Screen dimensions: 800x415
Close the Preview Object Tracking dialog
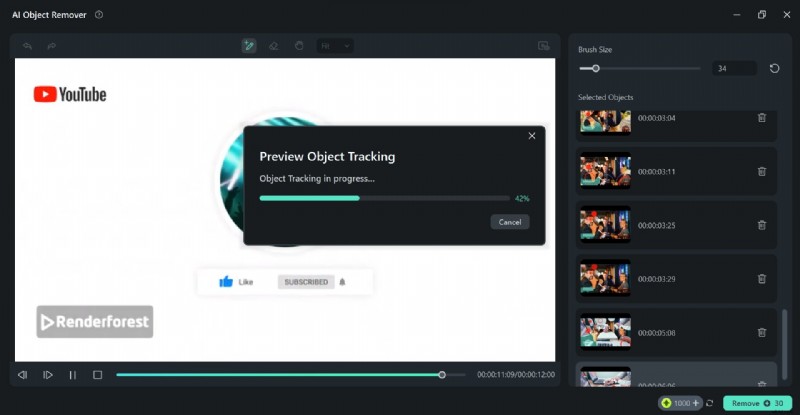pos(532,136)
